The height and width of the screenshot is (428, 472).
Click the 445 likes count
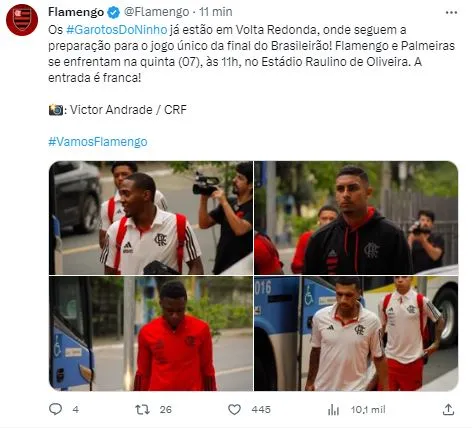click(x=261, y=410)
